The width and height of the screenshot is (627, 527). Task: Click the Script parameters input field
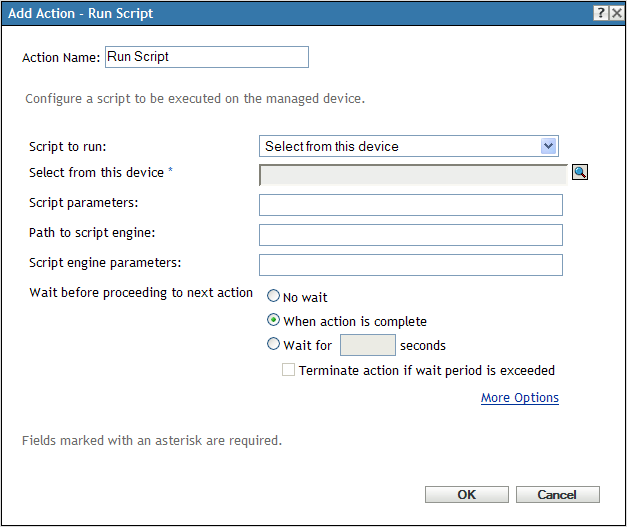[x=410, y=205]
